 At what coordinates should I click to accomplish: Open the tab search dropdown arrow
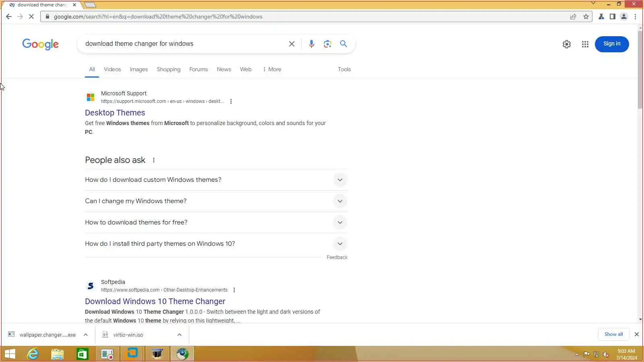tap(593, 3)
